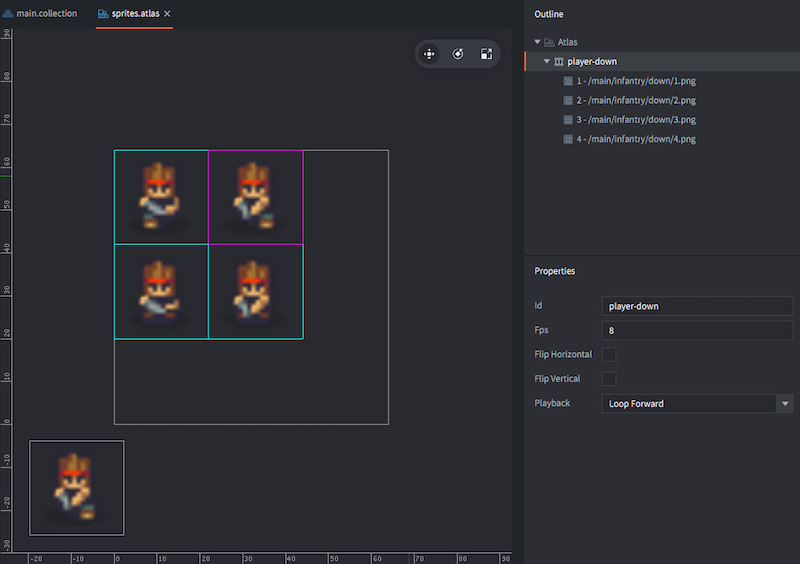Click the magenta-outlined sprite in the atlas

click(256, 197)
